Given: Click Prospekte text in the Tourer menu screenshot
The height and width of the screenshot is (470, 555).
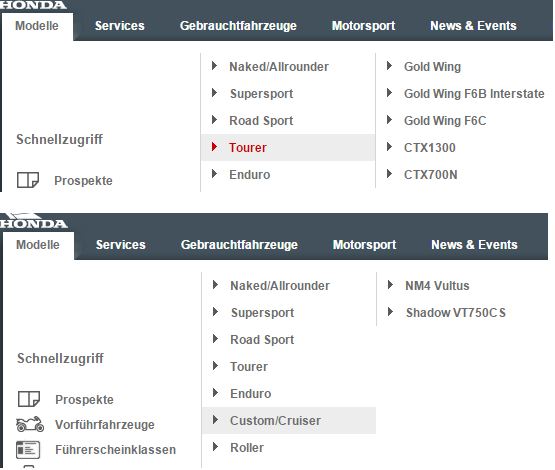Looking at the screenshot, I should click(x=83, y=180).
